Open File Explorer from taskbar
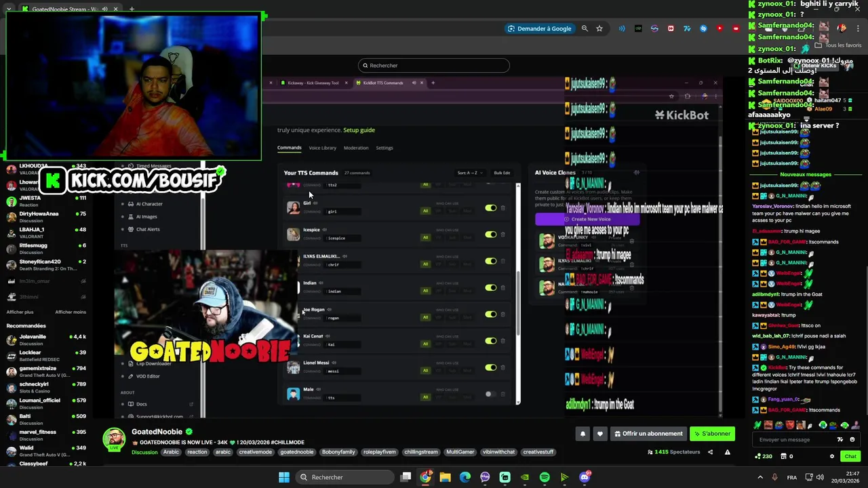 [x=445, y=477]
